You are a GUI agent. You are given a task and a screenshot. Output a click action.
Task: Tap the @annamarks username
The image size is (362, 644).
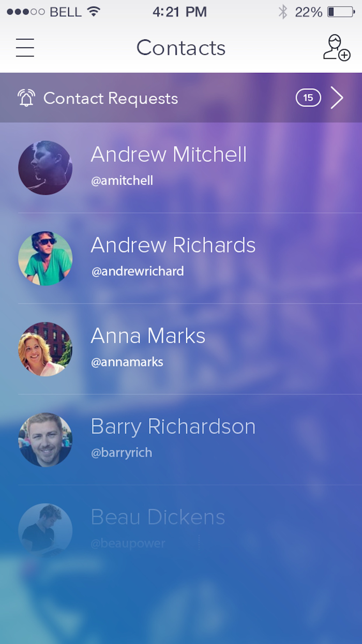pyautogui.click(x=127, y=362)
